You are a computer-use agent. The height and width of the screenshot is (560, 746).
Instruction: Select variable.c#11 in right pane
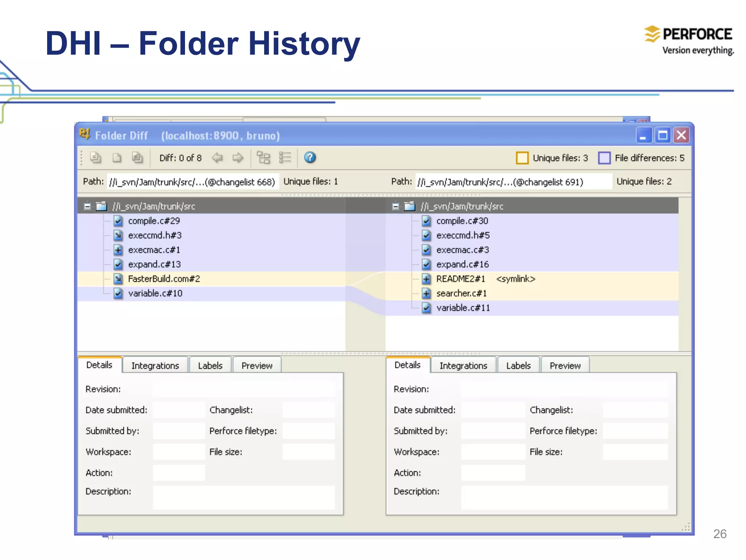[463, 308]
